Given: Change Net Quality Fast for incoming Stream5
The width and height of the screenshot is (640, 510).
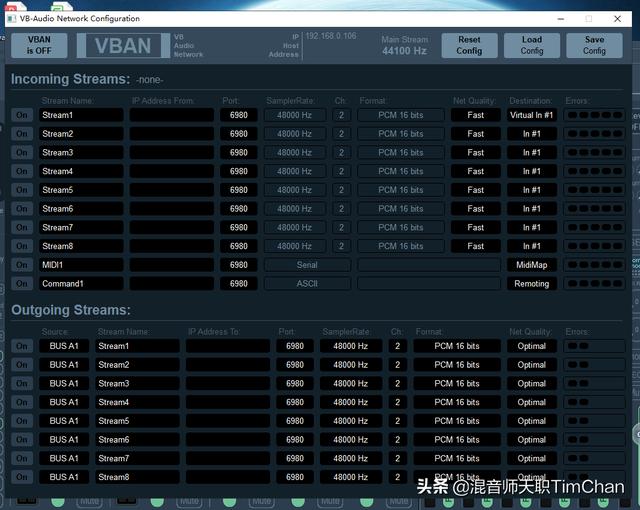Looking at the screenshot, I should 476,190.
